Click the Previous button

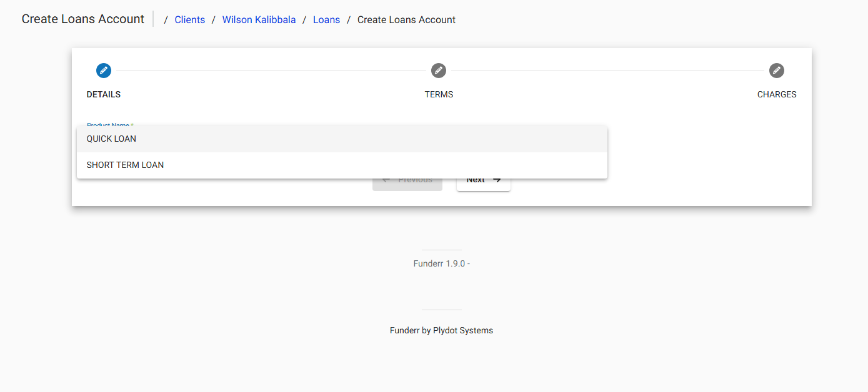407,179
